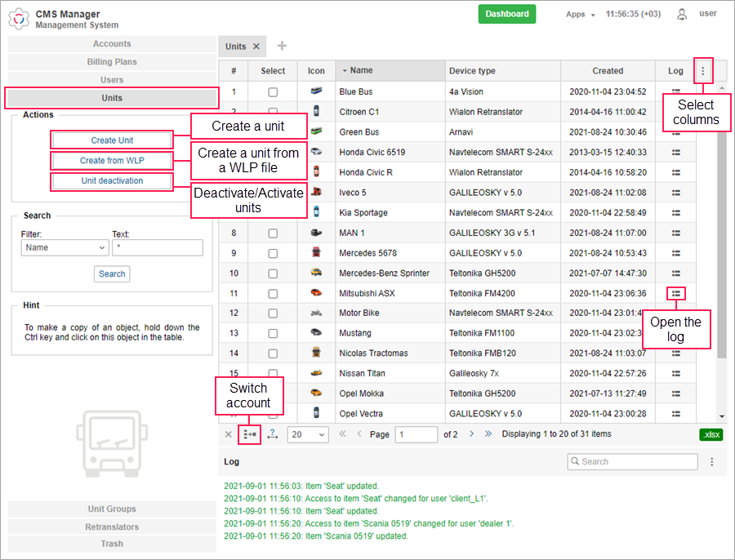Add a new tab with plus

(282, 46)
